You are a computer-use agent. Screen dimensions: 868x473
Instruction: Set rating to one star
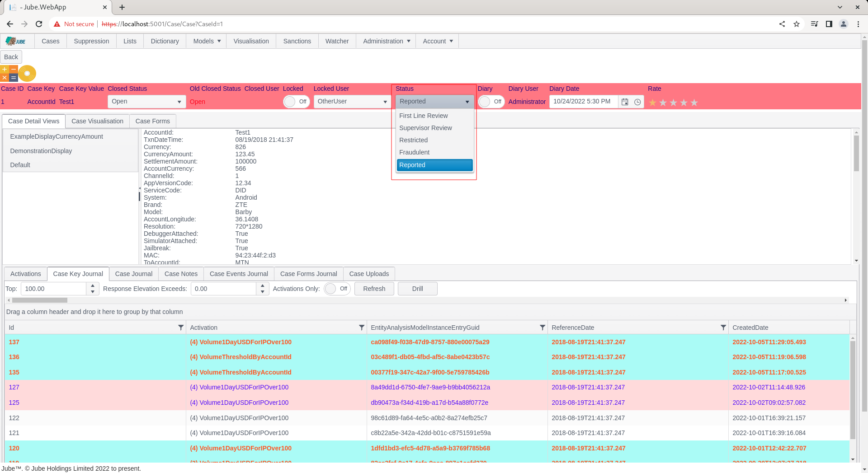pyautogui.click(x=653, y=103)
